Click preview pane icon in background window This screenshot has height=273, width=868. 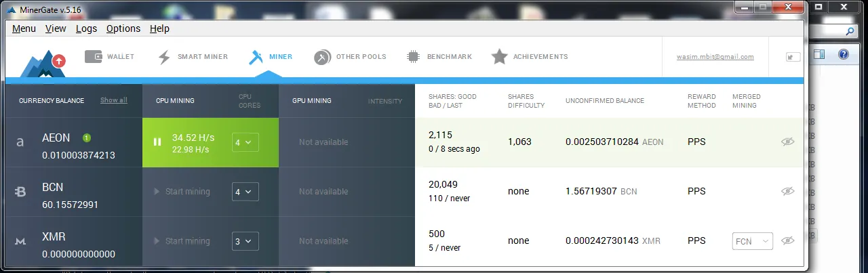coord(818,54)
